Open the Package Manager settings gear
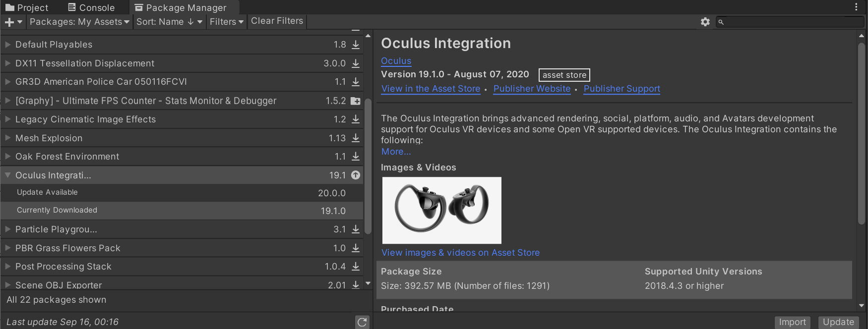868x329 pixels. point(705,22)
